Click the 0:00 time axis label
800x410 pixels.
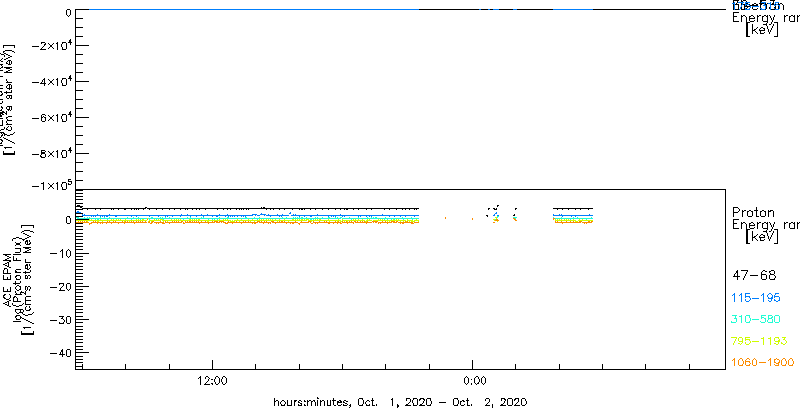(x=474, y=380)
